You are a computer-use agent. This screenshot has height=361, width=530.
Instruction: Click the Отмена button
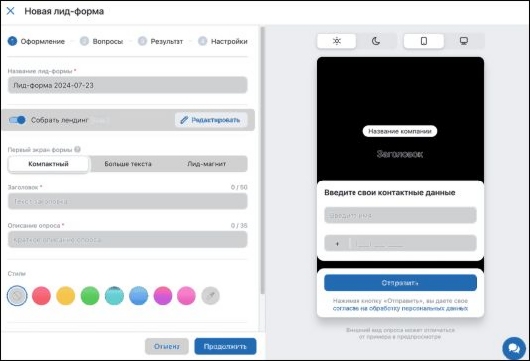[167, 346]
